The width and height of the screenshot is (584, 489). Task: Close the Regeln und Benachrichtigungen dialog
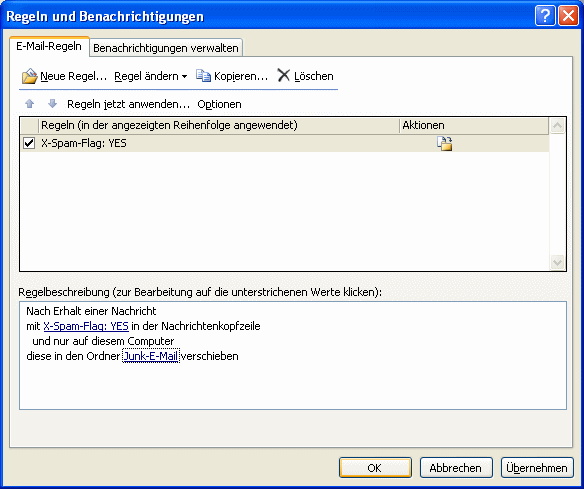(568, 16)
